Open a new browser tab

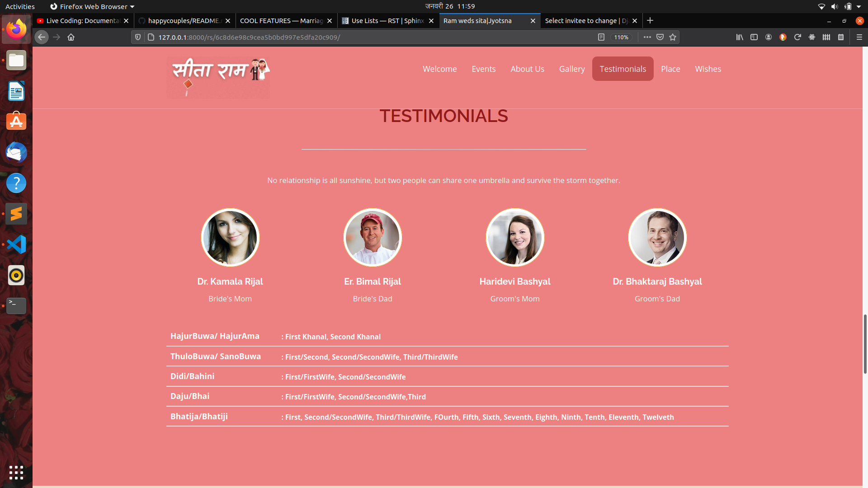[650, 21]
